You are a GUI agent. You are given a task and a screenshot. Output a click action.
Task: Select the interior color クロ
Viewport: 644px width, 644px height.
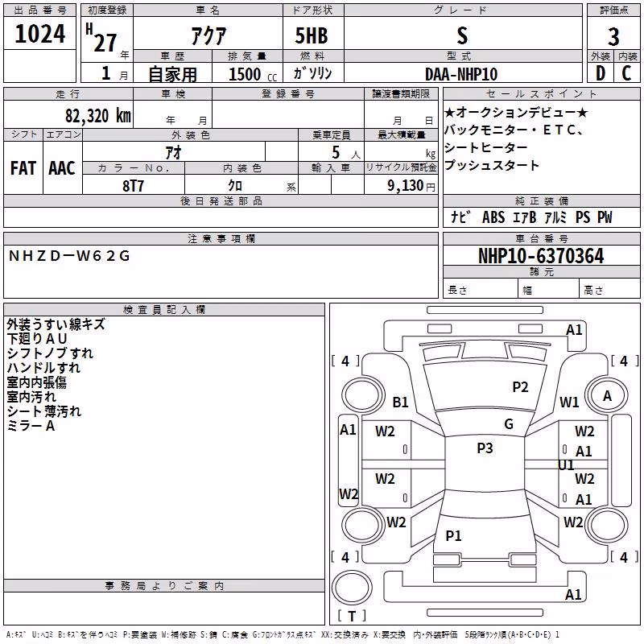[235, 186]
